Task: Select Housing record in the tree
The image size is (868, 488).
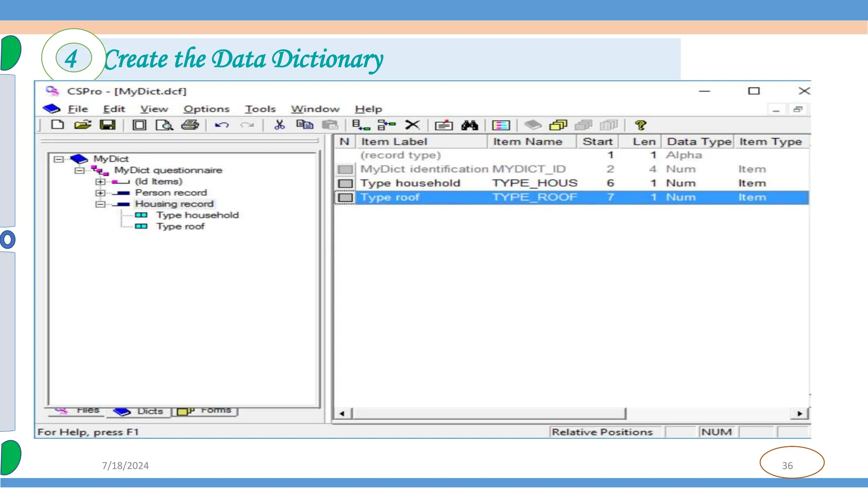Action: coord(174,204)
